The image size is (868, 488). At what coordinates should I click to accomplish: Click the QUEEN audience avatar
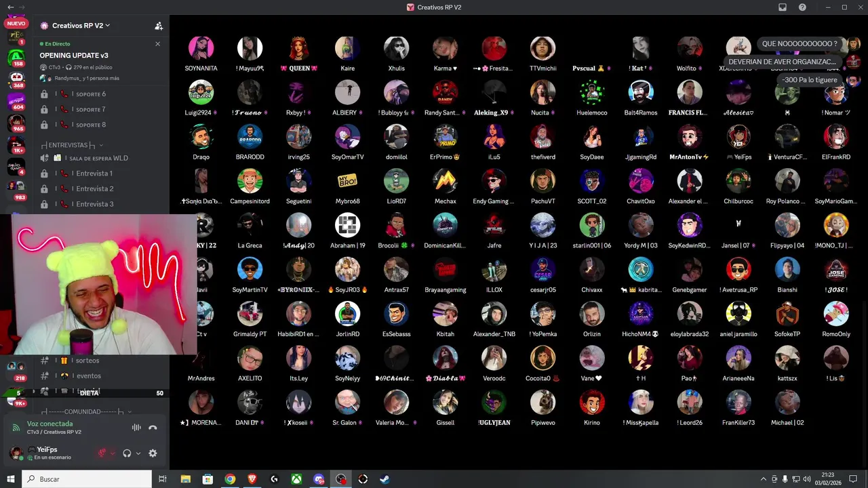(299, 48)
